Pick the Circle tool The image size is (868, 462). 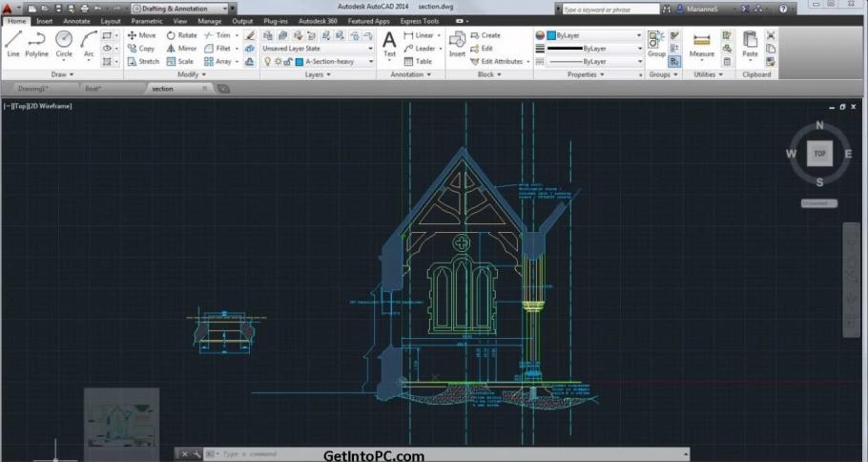tap(64, 44)
